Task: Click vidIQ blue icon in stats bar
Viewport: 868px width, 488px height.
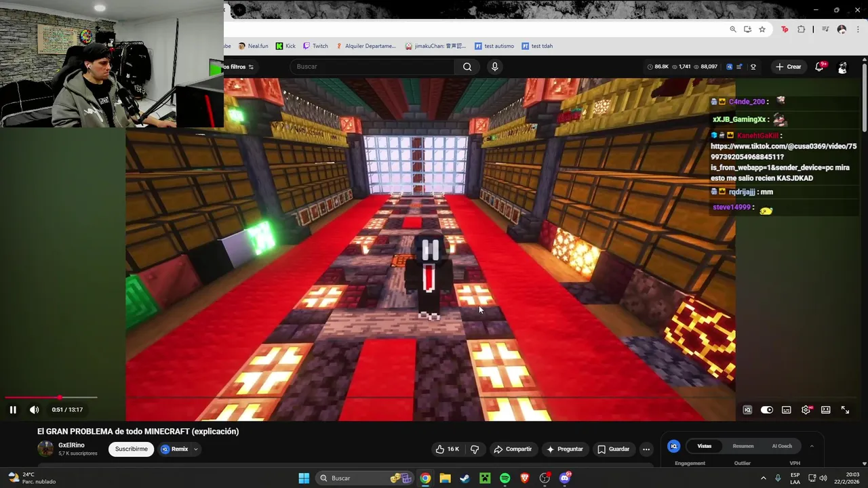Action: click(729, 66)
